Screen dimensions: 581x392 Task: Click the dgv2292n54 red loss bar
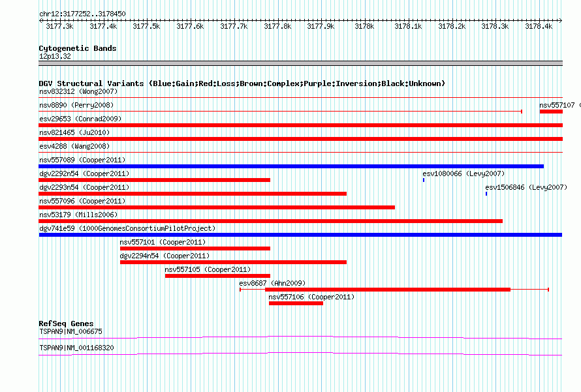click(155, 180)
